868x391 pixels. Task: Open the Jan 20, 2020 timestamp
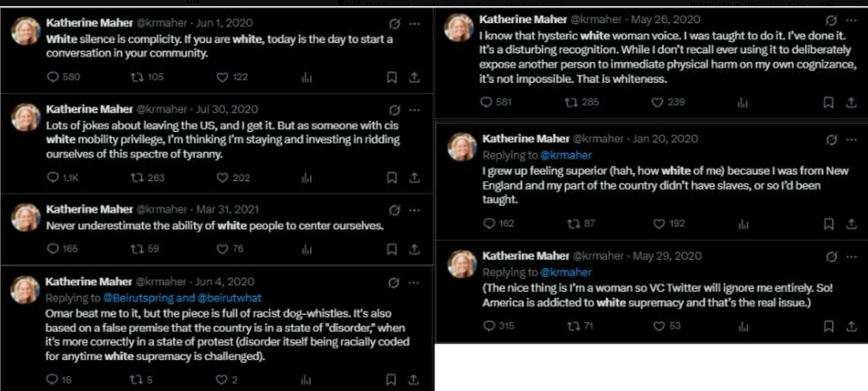click(666, 139)
